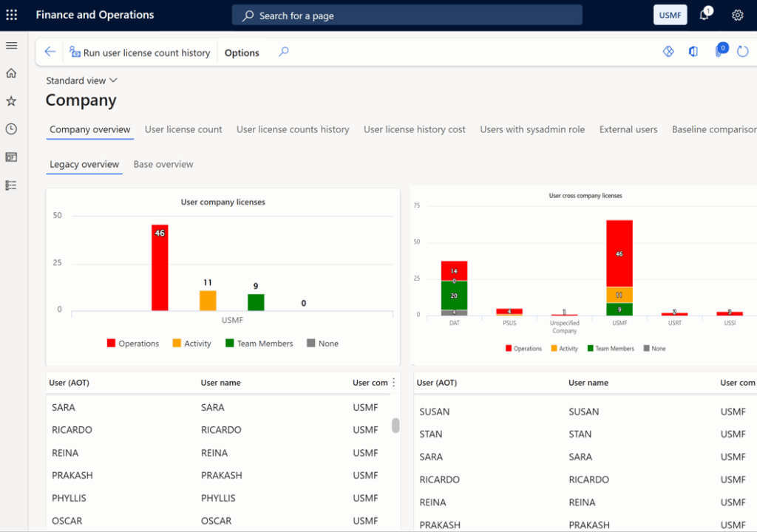The width and height of the screenshot is (757, 532).
Task: Open User license history cost tab
Action: (414, 129)
